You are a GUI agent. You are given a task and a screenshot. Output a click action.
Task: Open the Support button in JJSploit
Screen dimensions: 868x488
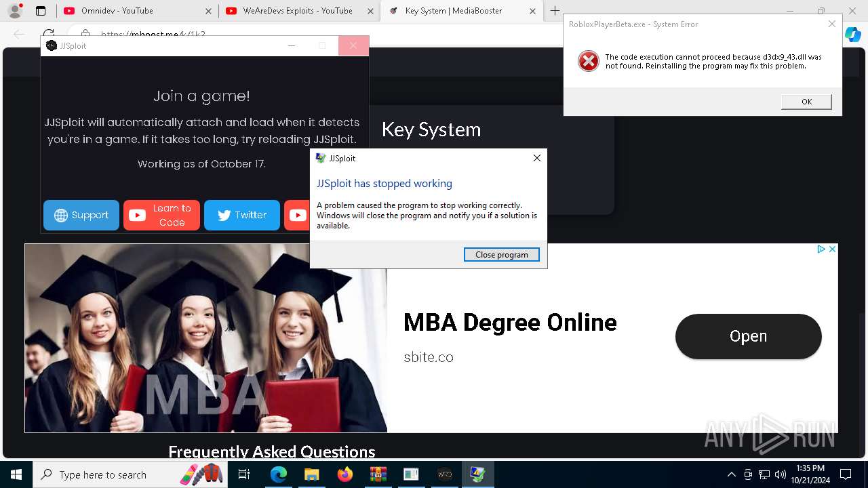pos(81,215)
